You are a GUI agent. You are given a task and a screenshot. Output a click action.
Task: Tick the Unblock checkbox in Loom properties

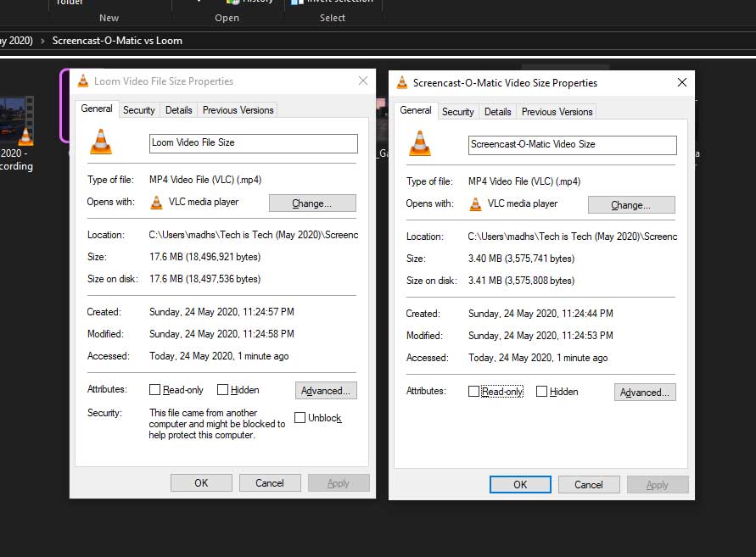pyautogui.click(x=300, y=417)
